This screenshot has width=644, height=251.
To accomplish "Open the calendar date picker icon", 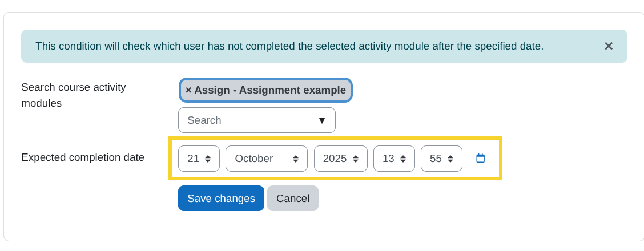I will click(x=480, y=158).
